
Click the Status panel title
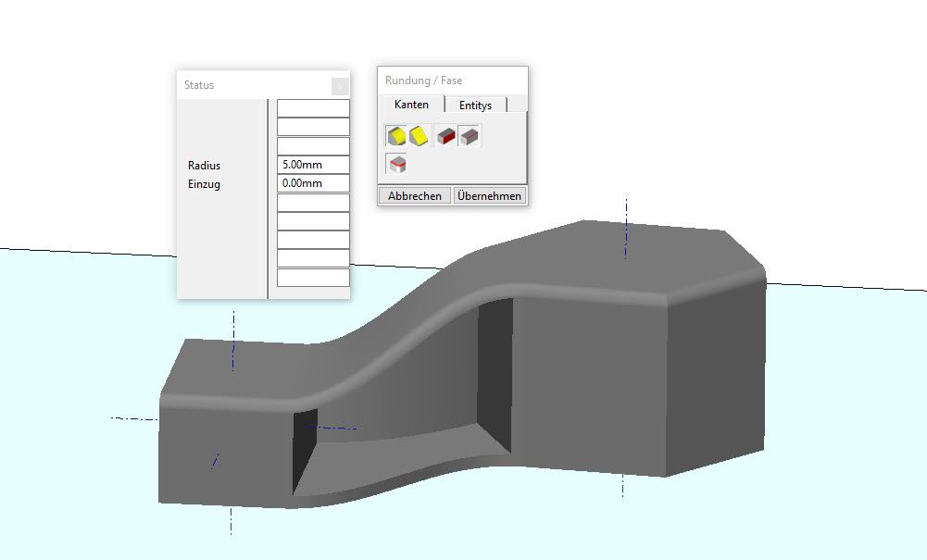coord(198,85)
